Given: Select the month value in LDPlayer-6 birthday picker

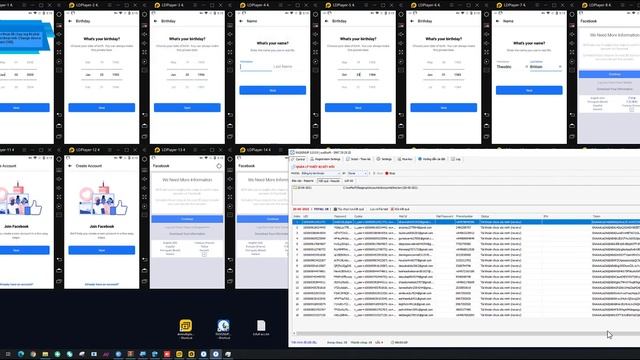Looking at the screenshot, I should tap(430, 75).
